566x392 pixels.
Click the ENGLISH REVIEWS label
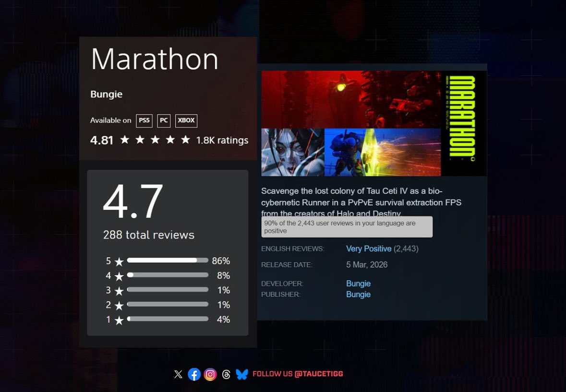point(293,249)
